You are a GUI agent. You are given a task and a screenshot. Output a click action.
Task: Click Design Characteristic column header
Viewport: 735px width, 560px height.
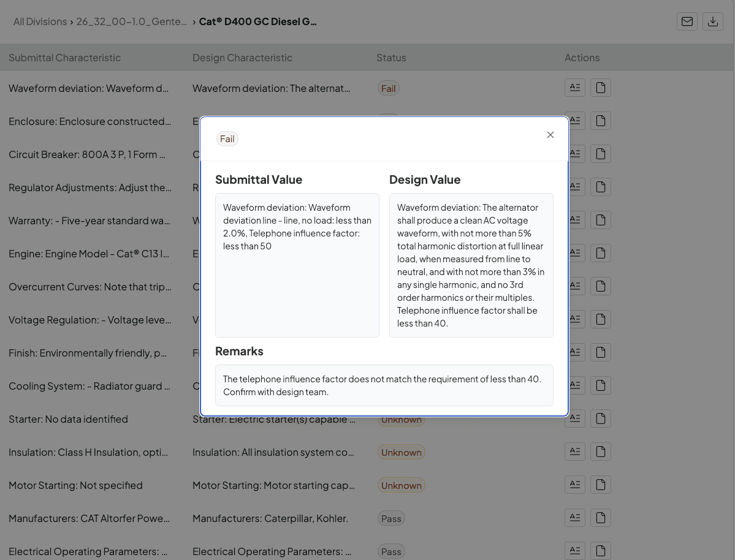[x=242, y=58]
